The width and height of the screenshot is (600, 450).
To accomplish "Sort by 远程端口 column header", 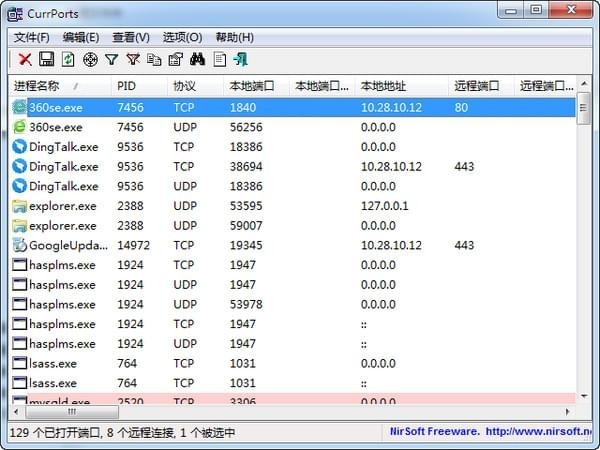I will click(481, 86).
